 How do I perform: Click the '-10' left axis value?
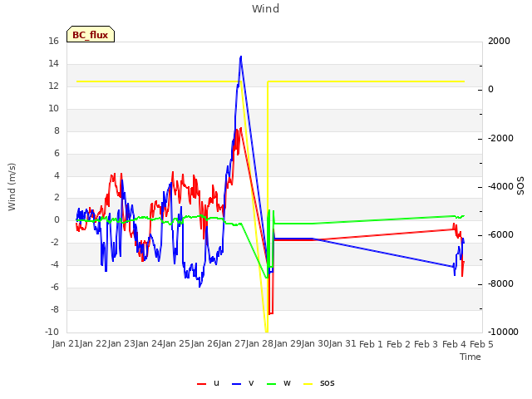pyautogui.click(x=52, y=332)
